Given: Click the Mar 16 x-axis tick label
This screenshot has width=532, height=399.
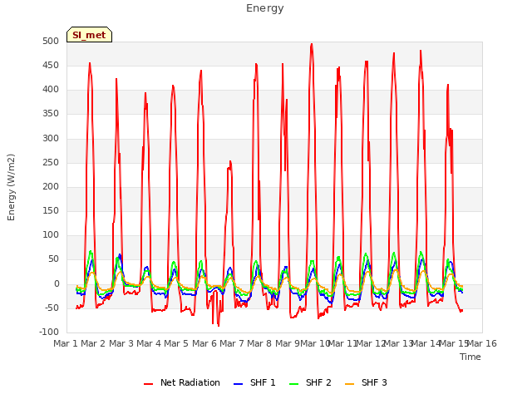Looking at the screenshot, I should (482, 343).
